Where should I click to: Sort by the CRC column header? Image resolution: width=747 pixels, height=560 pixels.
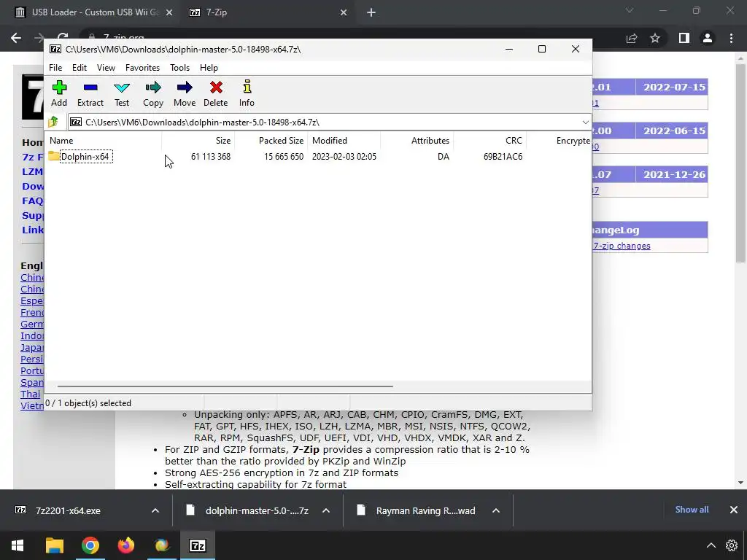click(489, 141)
